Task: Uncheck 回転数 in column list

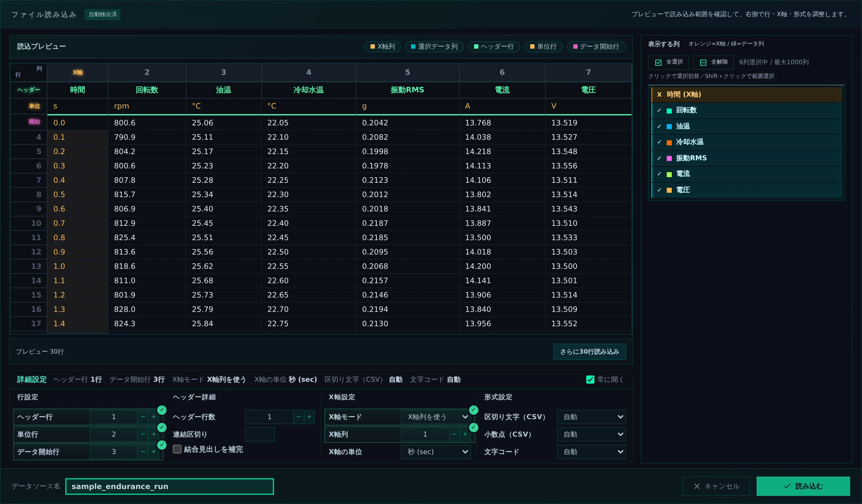Action: point(747,110)
